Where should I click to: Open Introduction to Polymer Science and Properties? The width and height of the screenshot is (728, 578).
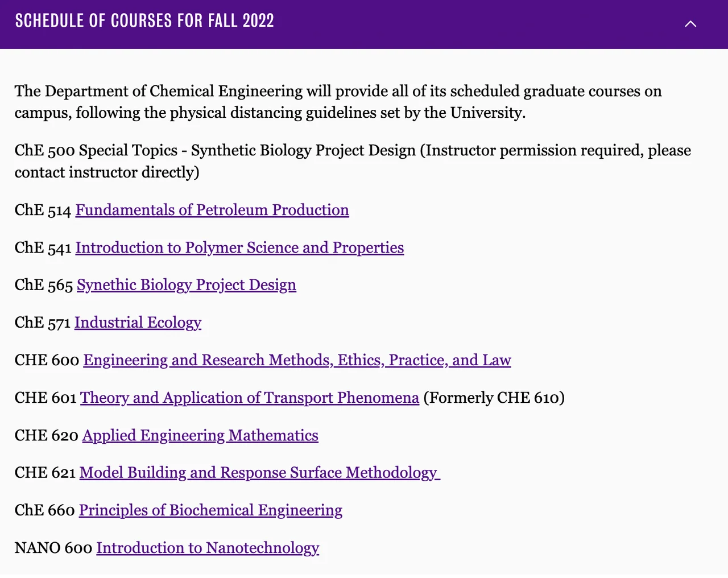tap(239, 247)
